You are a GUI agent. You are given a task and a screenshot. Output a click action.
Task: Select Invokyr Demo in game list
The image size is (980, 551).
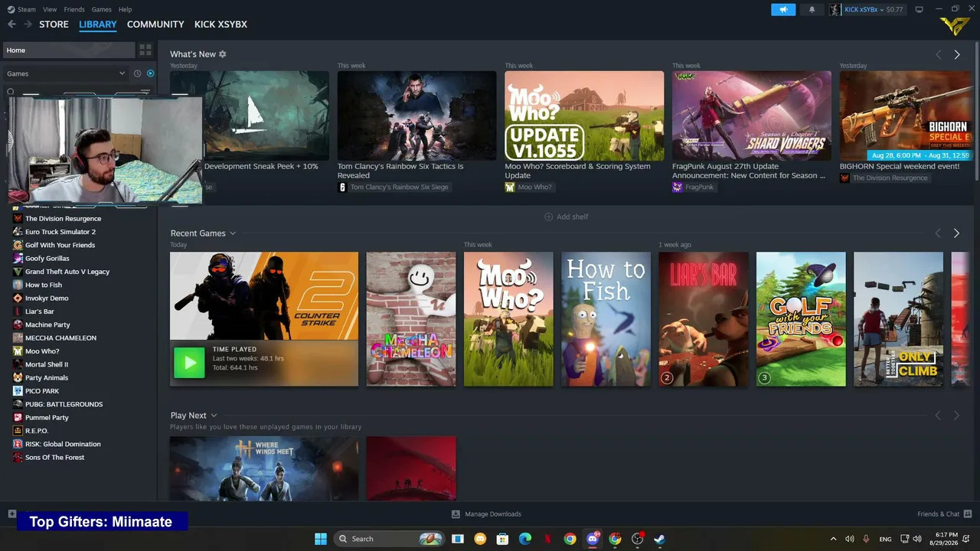(47, 298)
